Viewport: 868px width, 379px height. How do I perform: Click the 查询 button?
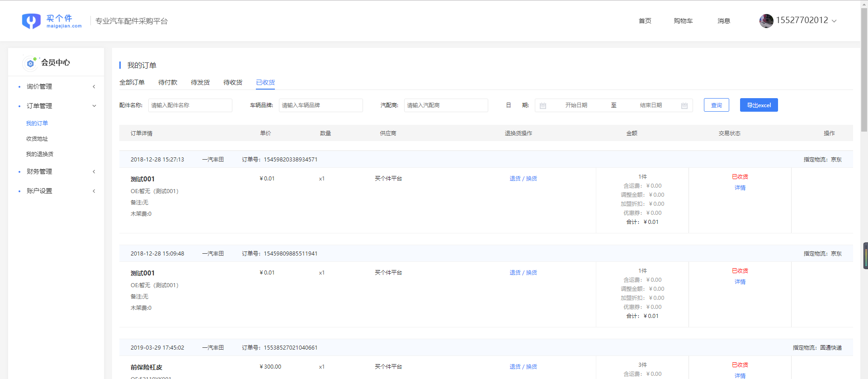pyautogui.click(x=717, y=105)
